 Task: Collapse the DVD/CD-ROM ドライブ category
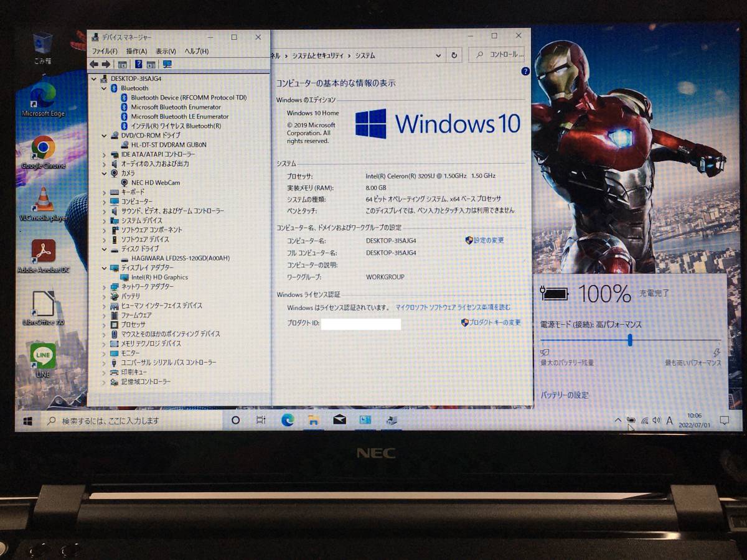[105, 135]
